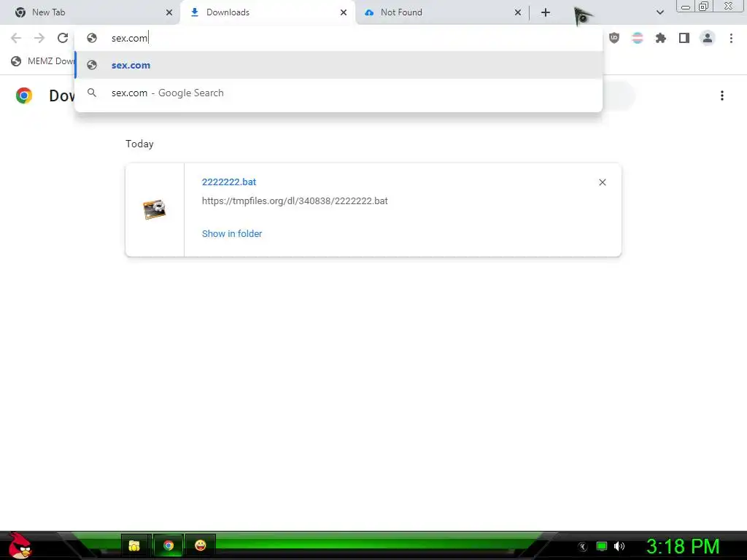The width and height of the screenshot is (747, 560).
Task: Close the Downloads tab
Action: [x=344, y=12]
